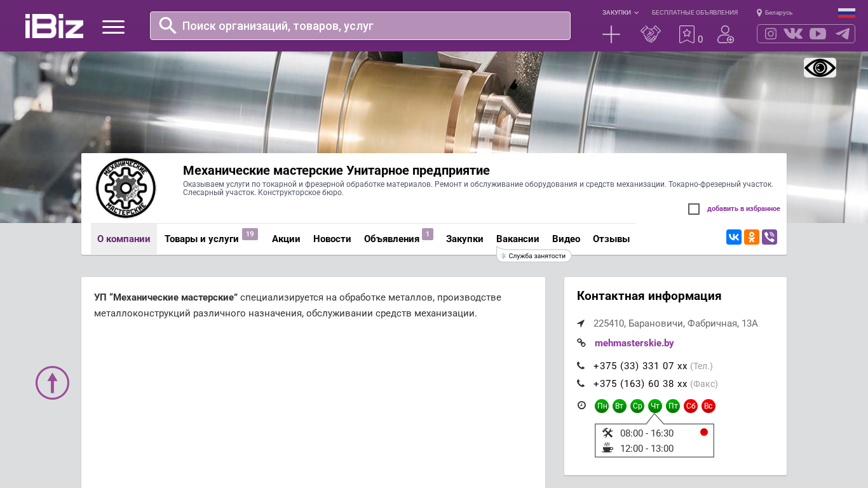Click into the organizations search field

(x=369, y=26)
